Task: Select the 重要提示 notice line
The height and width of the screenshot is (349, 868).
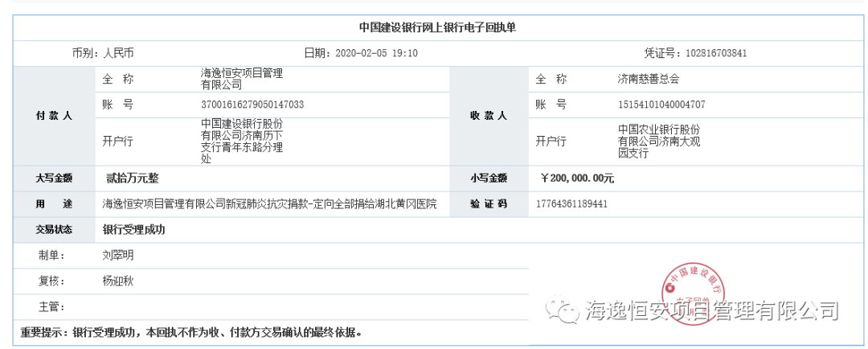Action: [192, 332]
